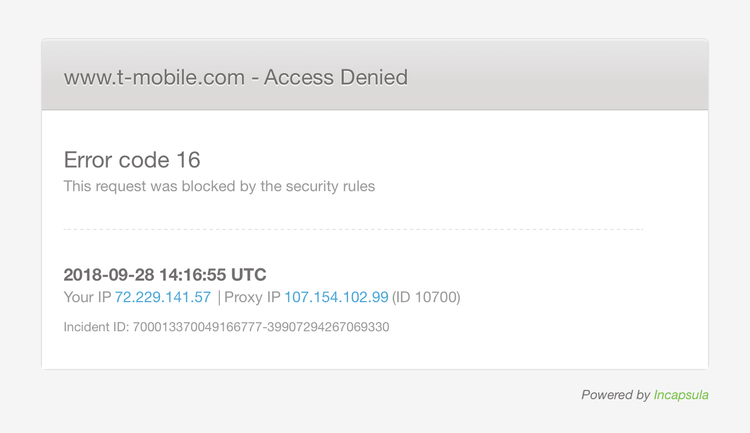Click the 72.229.141.57 IP address link
The image size is (750, 433).
coord(163,297)
